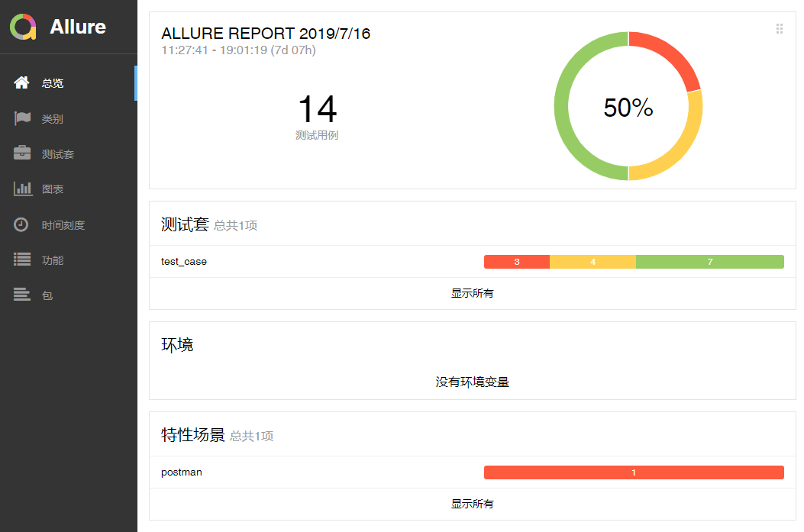
Task: Click the home icon for 总览
Action: (21, 82)
